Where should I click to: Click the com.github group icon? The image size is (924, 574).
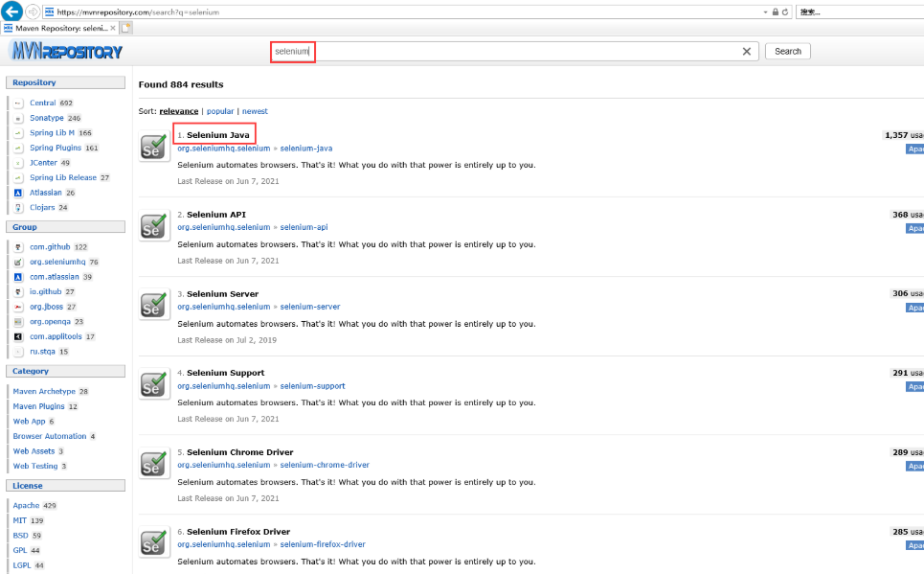point(17,247)
